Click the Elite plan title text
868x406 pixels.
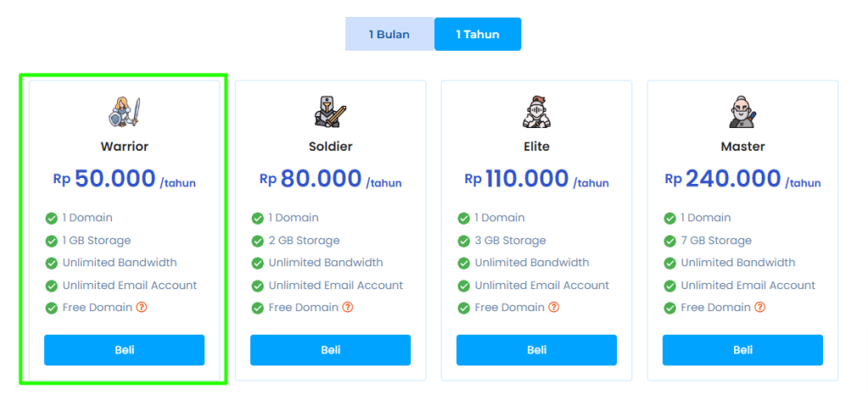(537, 147)
